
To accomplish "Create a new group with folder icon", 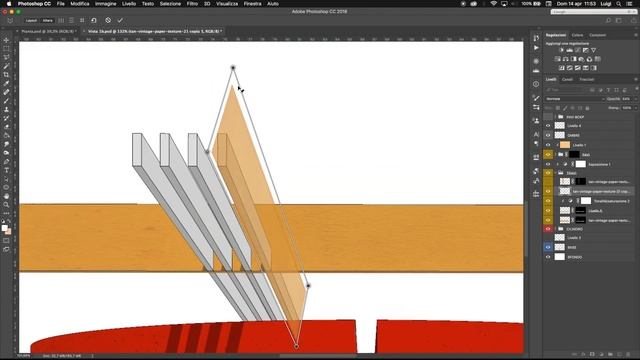I will click(x=611, y=354).
